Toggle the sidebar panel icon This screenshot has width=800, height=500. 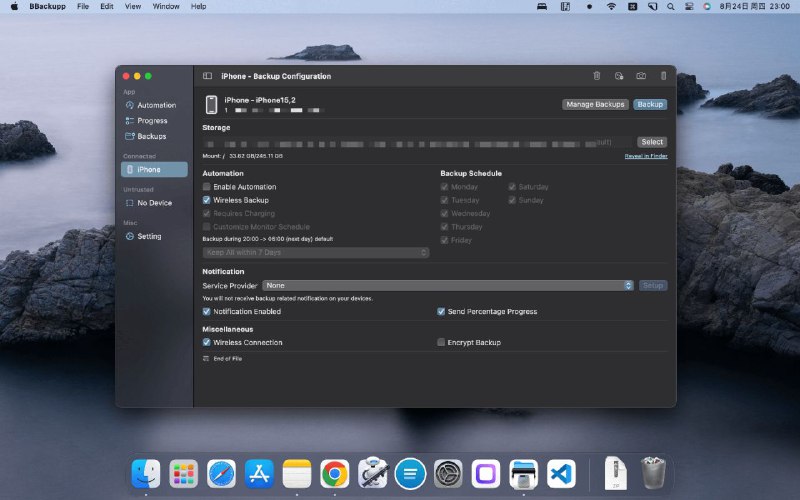click(207, 76)
